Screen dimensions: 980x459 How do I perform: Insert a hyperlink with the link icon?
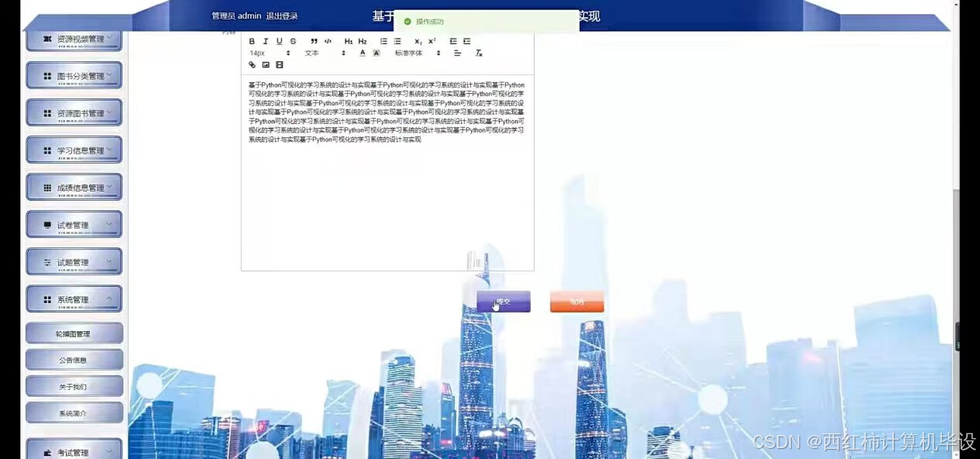tap(252, 65)
